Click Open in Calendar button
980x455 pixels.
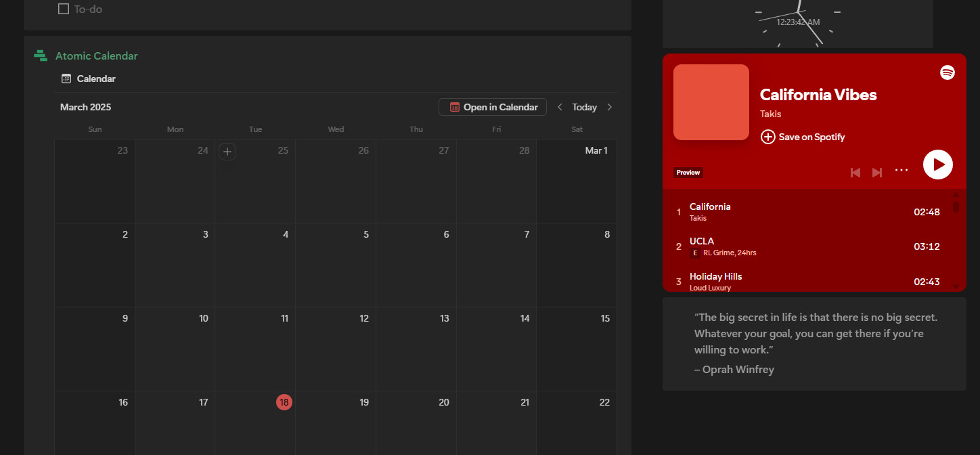(x=493, y=107)
